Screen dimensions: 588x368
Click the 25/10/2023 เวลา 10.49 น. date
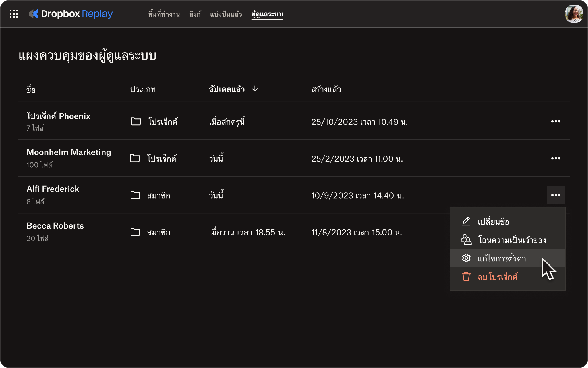click(x=359, y=122)
